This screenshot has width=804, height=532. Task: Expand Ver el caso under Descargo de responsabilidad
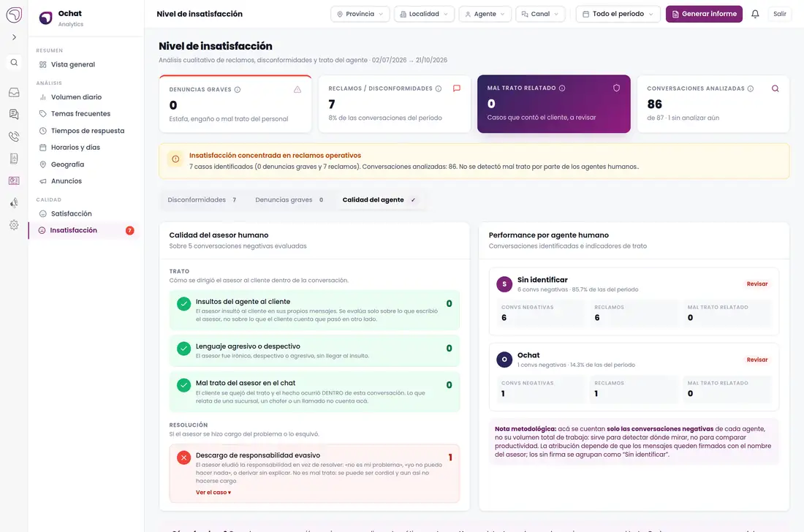point(213,492)
